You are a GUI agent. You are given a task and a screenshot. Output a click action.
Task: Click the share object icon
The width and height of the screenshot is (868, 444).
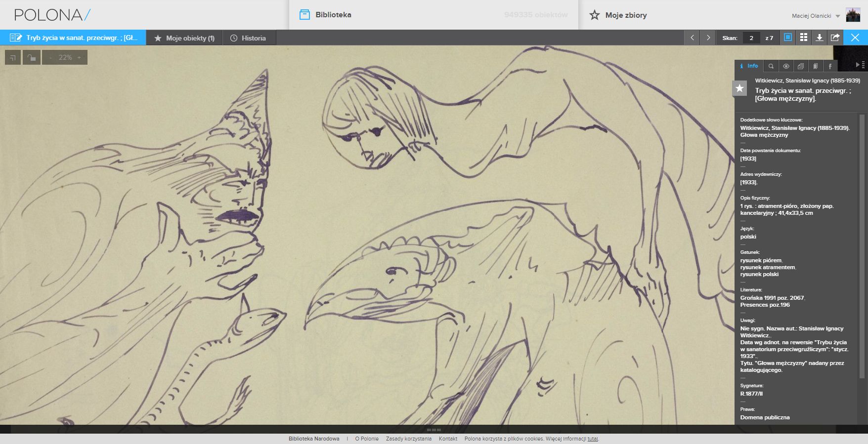(835, 38)
